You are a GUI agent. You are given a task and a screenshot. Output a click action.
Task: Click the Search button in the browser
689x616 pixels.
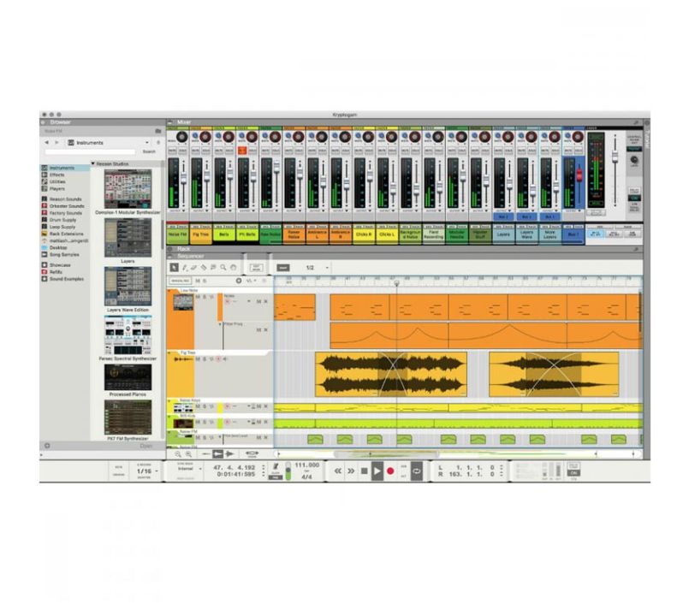(x=147, y=151)
